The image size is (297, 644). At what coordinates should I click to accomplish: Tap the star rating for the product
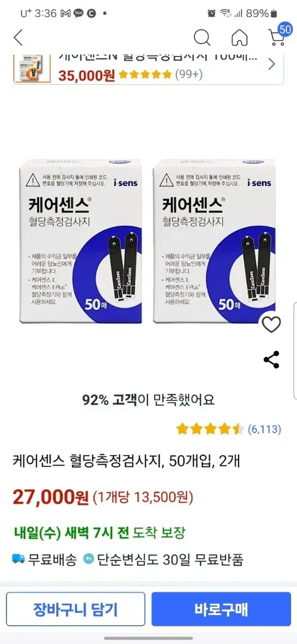(x=210, y=429)
